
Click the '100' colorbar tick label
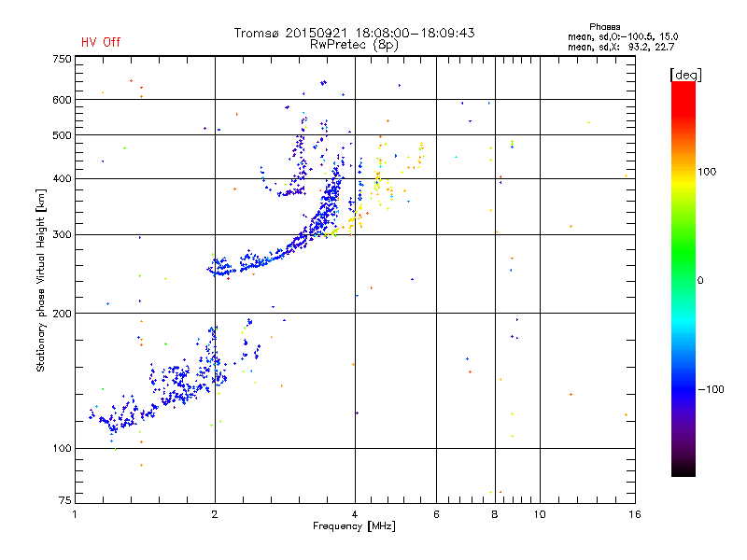point(707,172)
